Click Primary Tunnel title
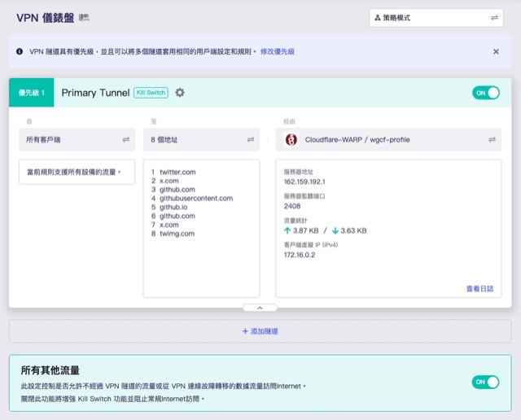Image resolution: width=521 pixels, height=420 pixels. (x=95, y=92)
